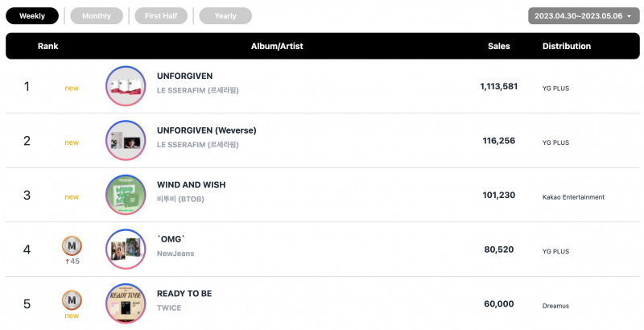Open the OMG album cover thumbnail
This screenshot has height=330, width=644.
click(x=126, y=250)
